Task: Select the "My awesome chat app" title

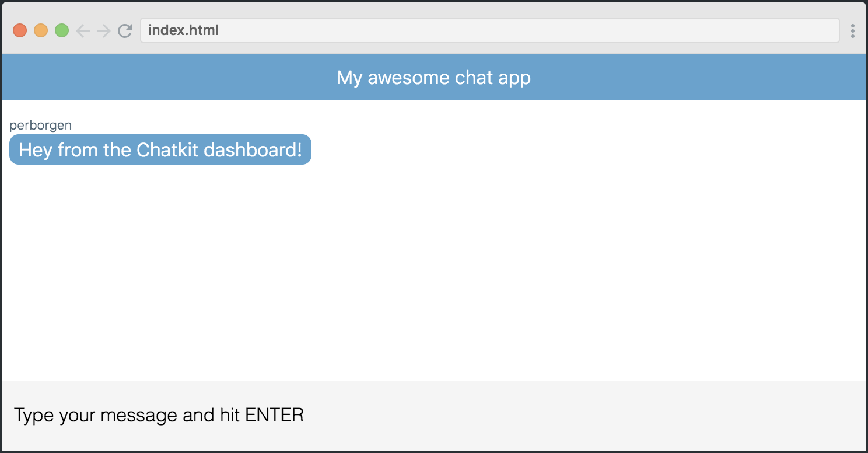Action: [434, 78]
